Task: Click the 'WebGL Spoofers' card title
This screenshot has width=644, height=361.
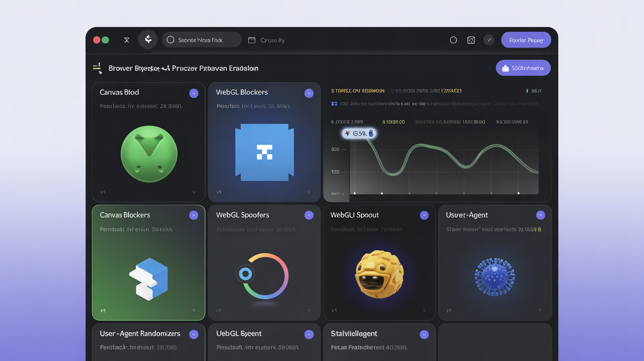Action: [242, 215]
